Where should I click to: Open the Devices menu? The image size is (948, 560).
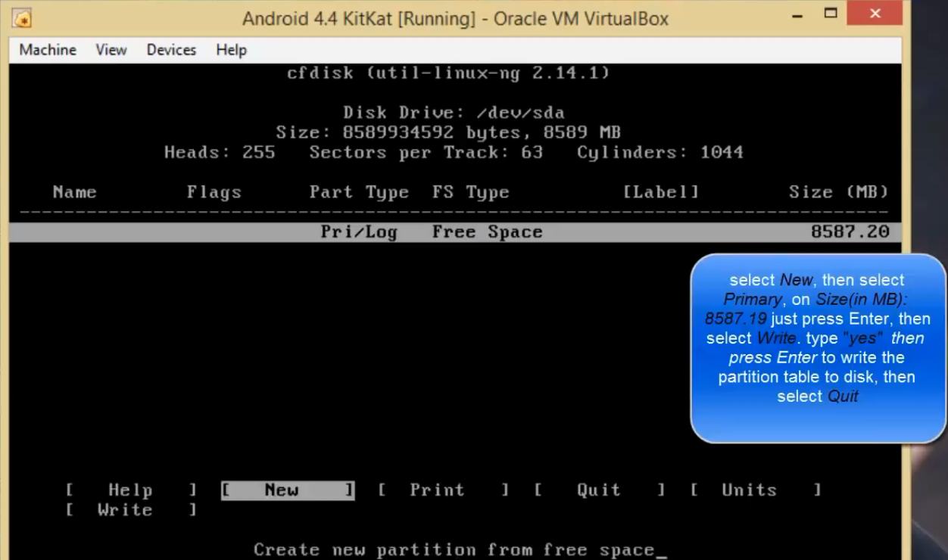click(x=171, y=50)
